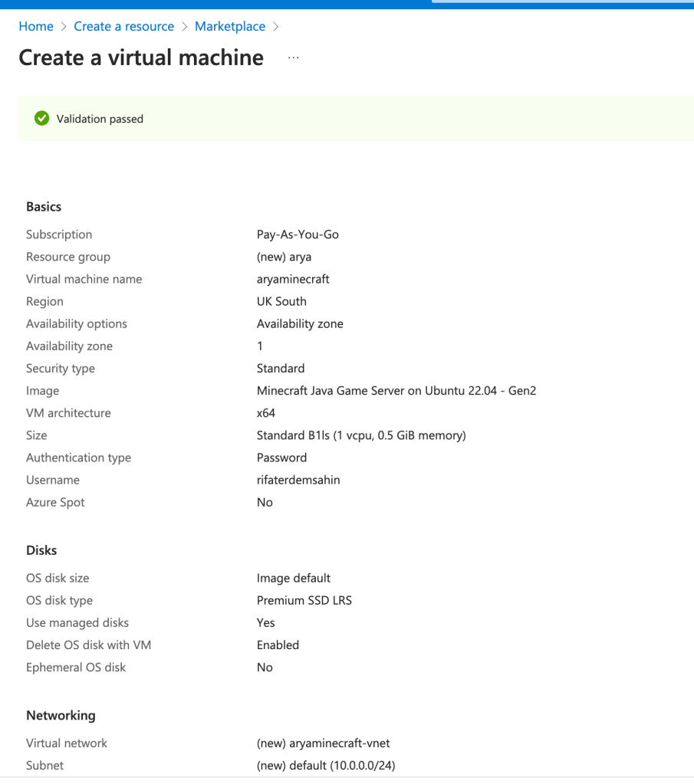Select the Pay-As-You-Go subscription value
Screen dimensions: 694x784
coord(298,235)
